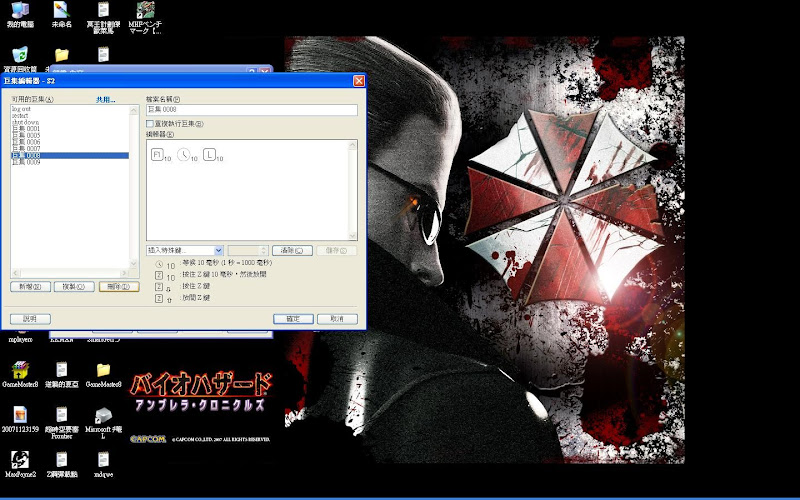Click the stepper beside the special key dropdown
This screenshot has height=500, width=800.
tap(264, 251)
